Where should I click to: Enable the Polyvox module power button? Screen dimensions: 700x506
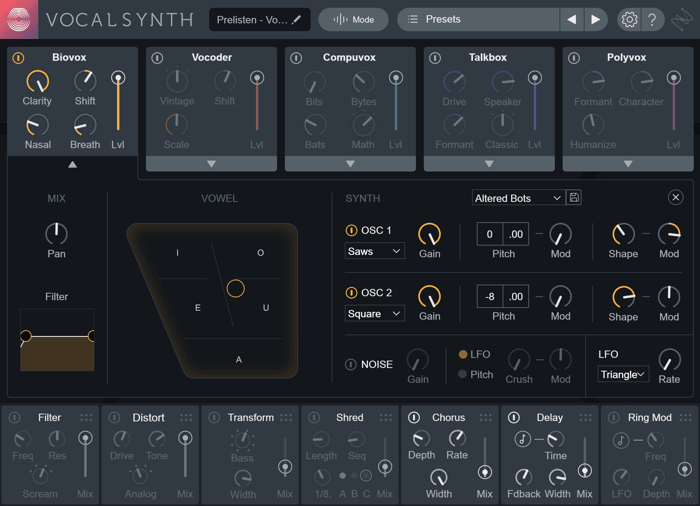(574, 58)
